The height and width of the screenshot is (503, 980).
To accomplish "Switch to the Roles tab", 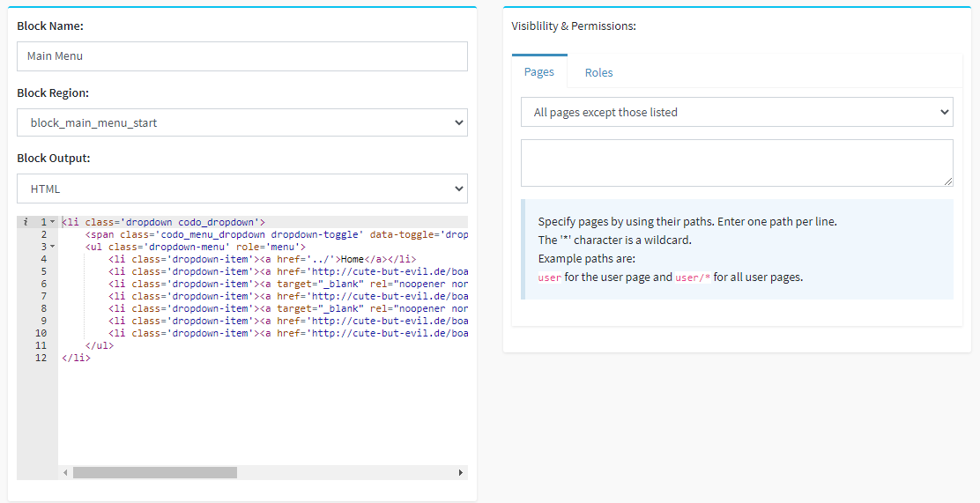I will [x=598, y=72].
